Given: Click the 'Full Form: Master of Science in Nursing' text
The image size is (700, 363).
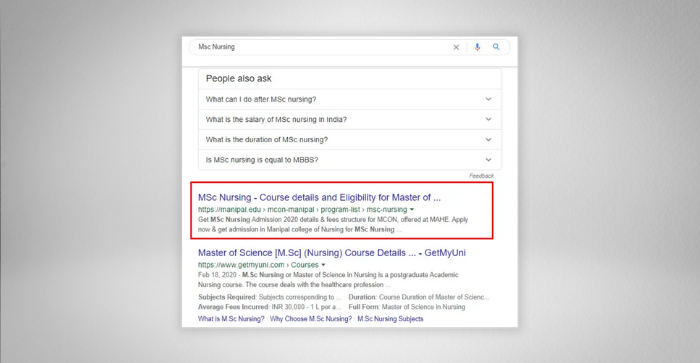Looking at the screenshot, I should click(x=407, y=307).
